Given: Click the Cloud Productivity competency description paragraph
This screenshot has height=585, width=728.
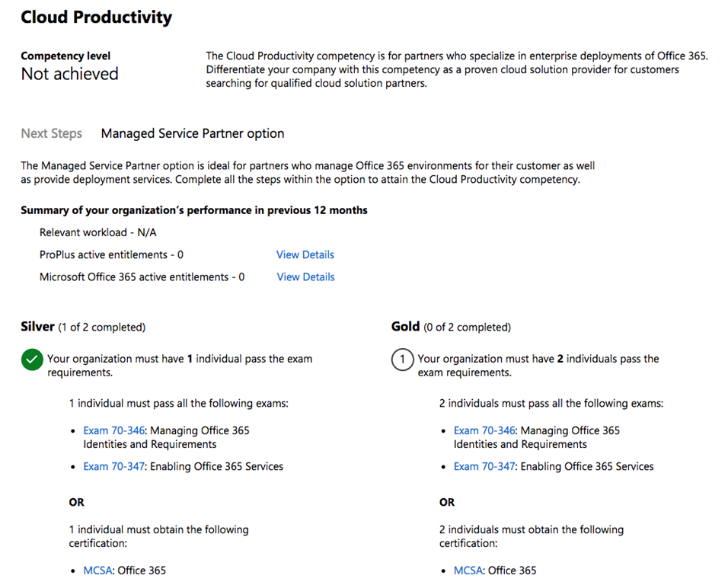Looking at the screenshot, I should click(x=457, y=69).
